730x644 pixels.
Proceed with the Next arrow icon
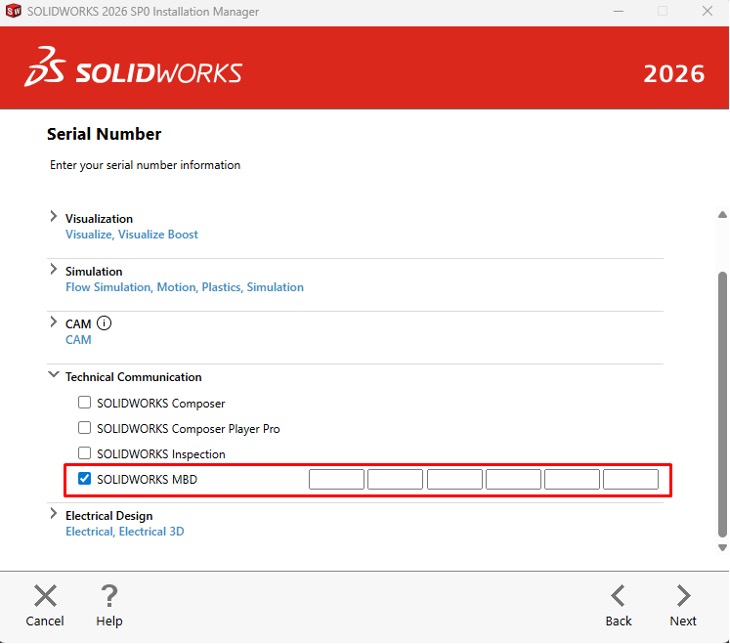pyautogui.click(x=683, y=596)
